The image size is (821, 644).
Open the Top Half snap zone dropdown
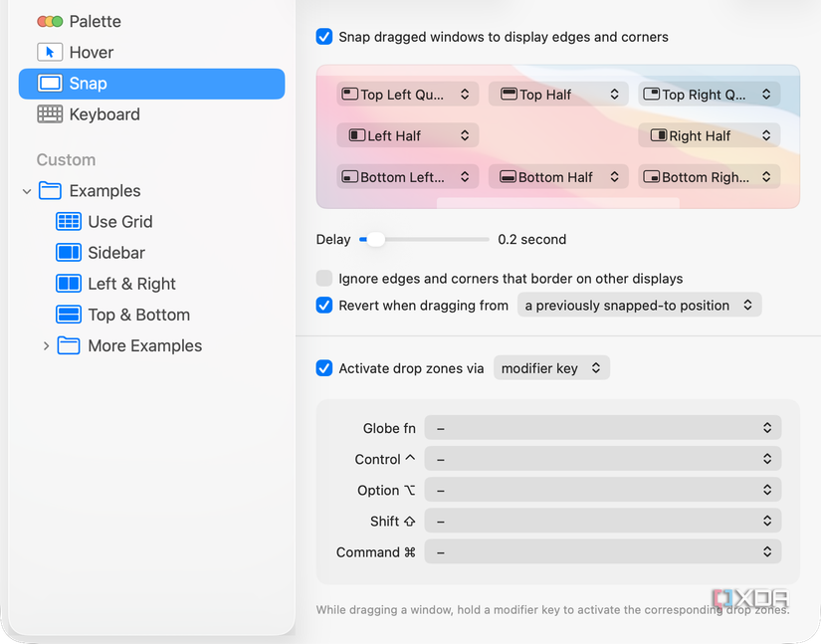[558, 94]
